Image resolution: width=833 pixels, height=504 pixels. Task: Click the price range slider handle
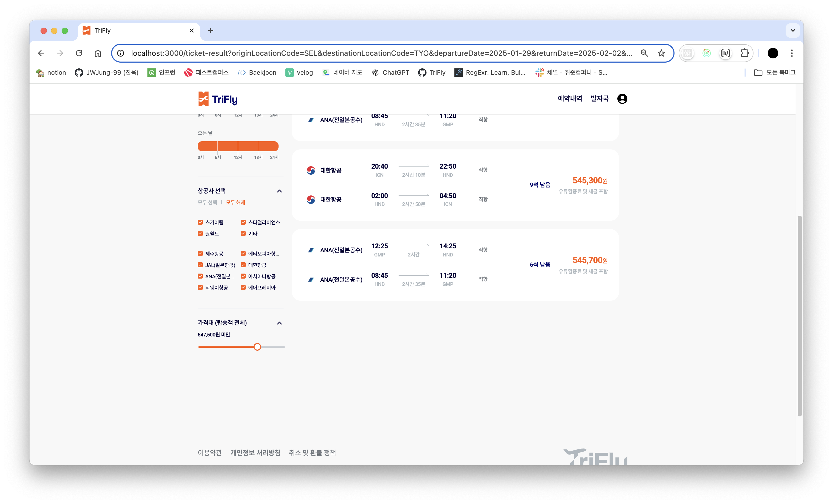(257, 347)
